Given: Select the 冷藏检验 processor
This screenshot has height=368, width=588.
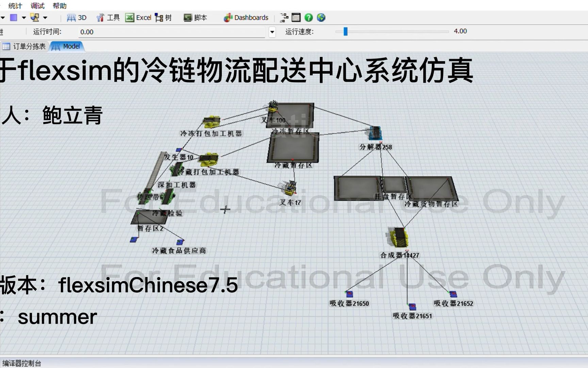Looking at the screenshot, I should tap(168, 197).
